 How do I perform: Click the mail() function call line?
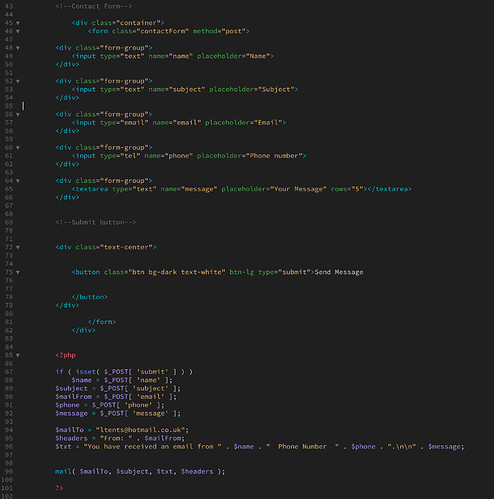(x=140, y=472)
